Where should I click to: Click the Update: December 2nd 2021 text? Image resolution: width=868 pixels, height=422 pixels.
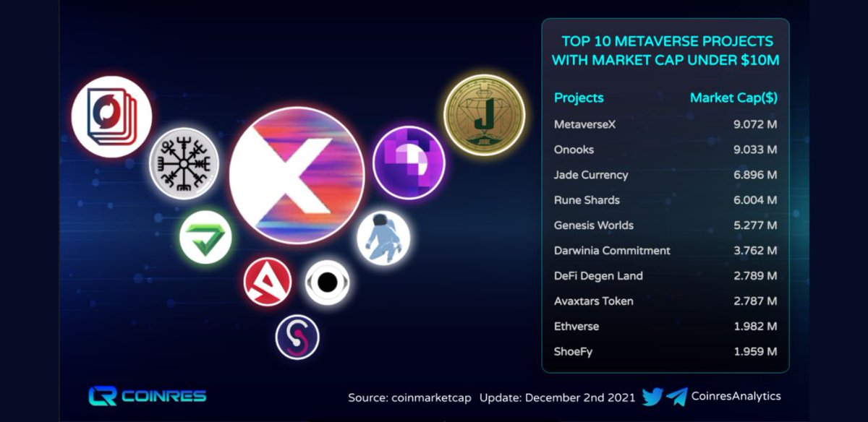click(558, 397)
